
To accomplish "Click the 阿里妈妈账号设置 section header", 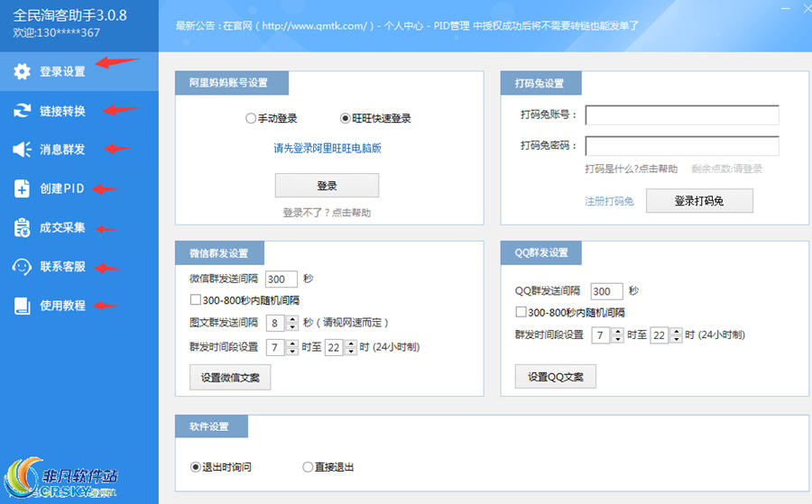I will (232, 83).
